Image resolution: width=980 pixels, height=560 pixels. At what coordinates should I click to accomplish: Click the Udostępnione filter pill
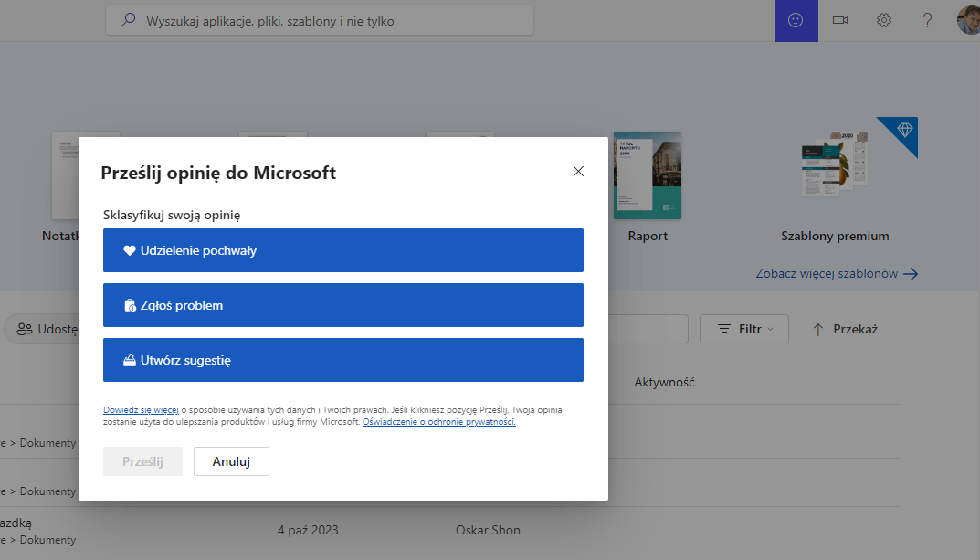point(42,329)
